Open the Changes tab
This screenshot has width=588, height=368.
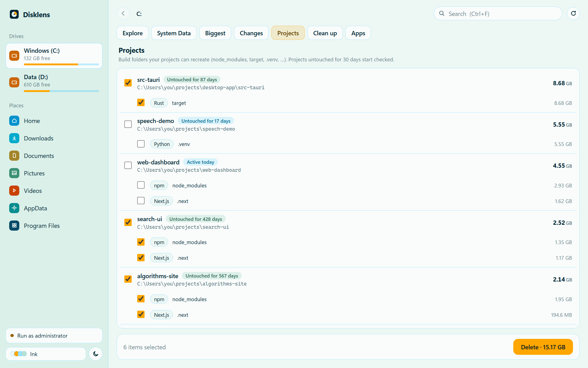(251, 33)
